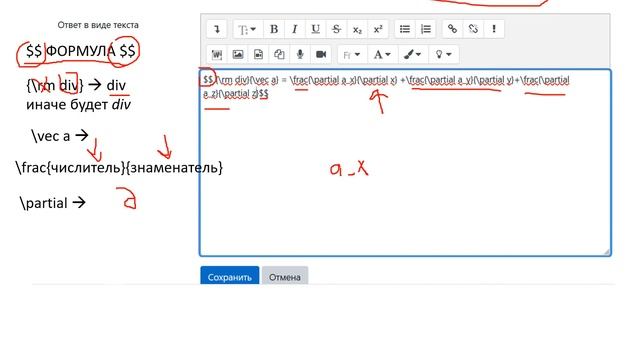
Task: Record video with the camera icon
Action: pos(321,55)
